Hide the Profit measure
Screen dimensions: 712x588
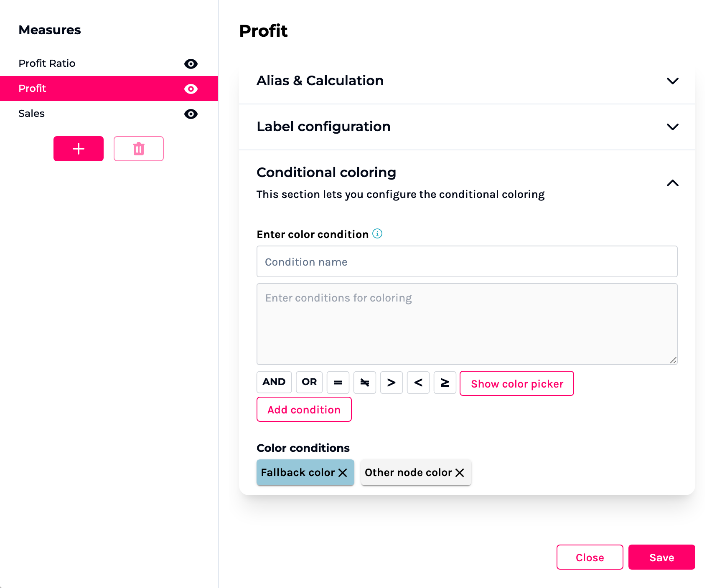coord(191,89)
